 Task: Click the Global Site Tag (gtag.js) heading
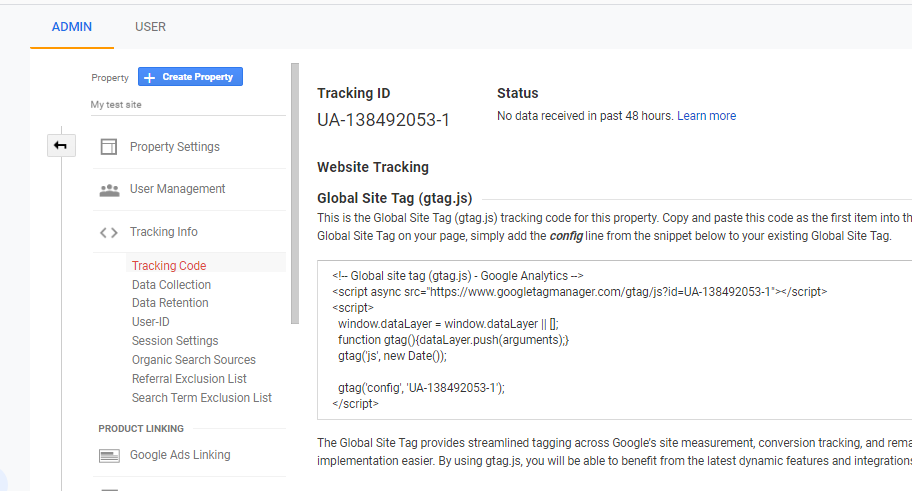pyautogui.click(x=394, y=198)
